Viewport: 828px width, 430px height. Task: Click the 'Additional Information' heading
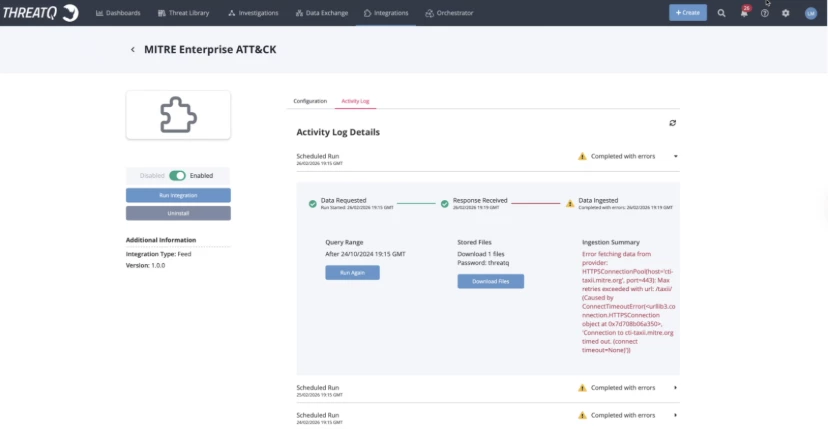click(161, 240)
